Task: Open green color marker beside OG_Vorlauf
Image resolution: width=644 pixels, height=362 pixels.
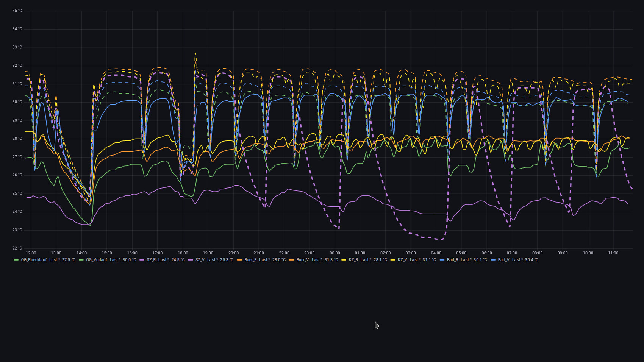Action: pos(81,260)
